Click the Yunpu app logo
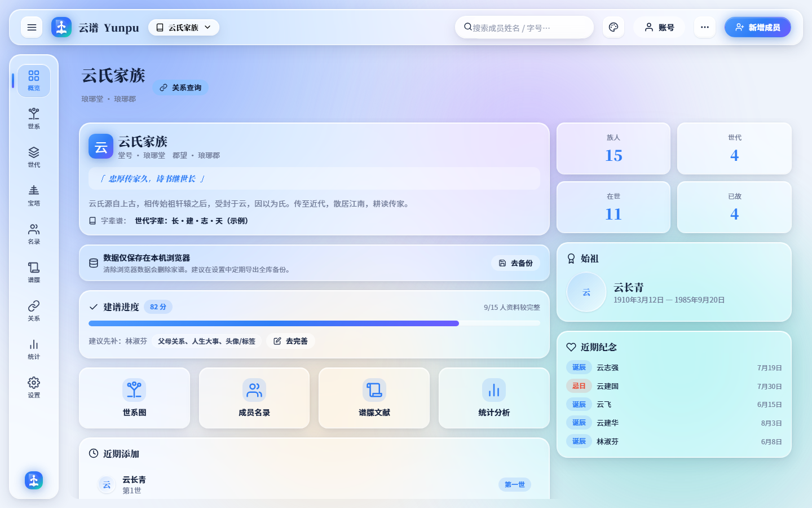This screenshot has height=508, width=812. tap(61, 27)
